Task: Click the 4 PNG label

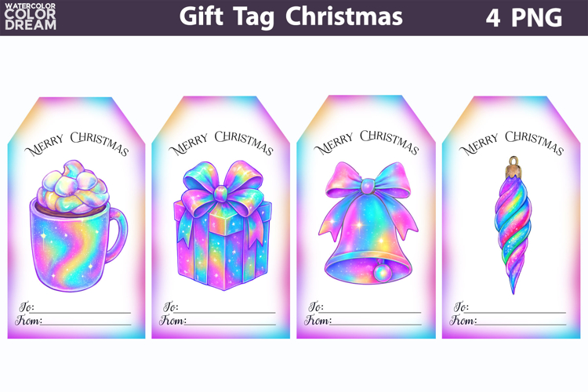Action: click(524, 17)
